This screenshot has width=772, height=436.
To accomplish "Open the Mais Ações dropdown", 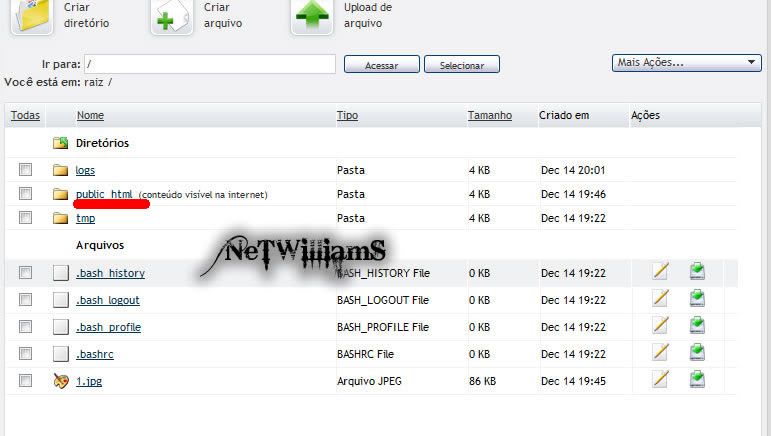I will coord(686,62).
